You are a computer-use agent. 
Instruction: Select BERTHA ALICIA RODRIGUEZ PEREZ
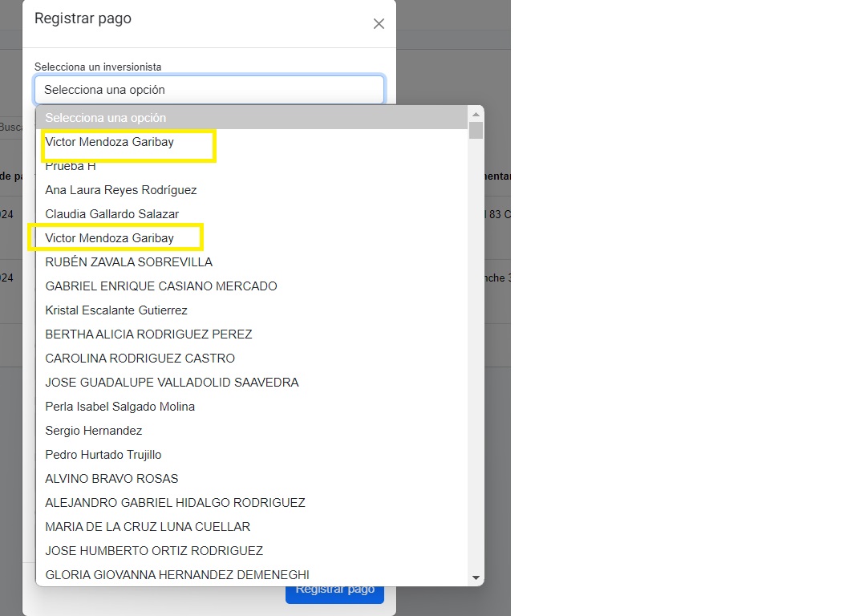click(x=148, y=334)
